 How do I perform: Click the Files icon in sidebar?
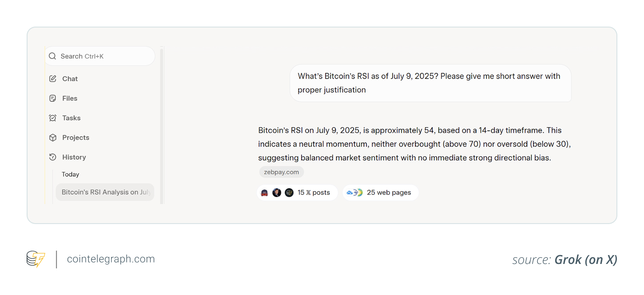(53, 98)
